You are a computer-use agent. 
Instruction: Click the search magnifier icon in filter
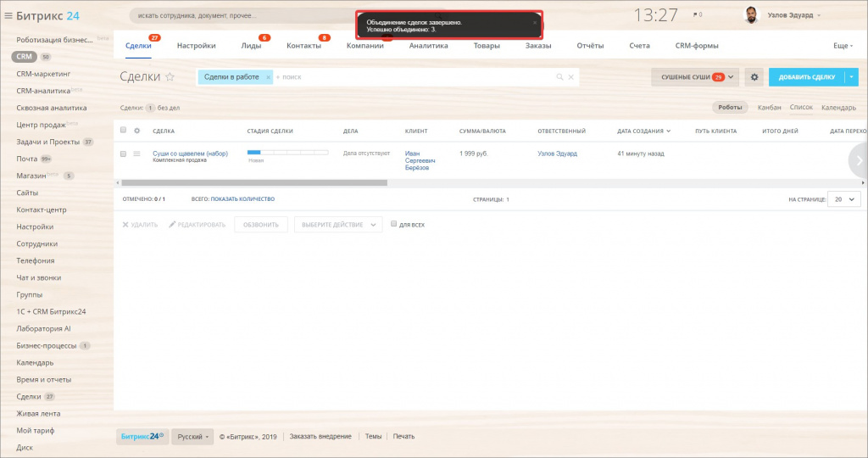coord(559,77)
